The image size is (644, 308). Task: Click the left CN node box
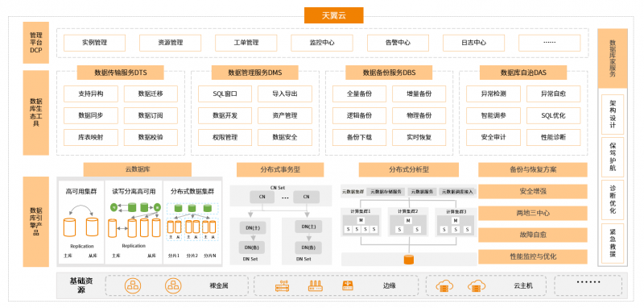(261, 197)
